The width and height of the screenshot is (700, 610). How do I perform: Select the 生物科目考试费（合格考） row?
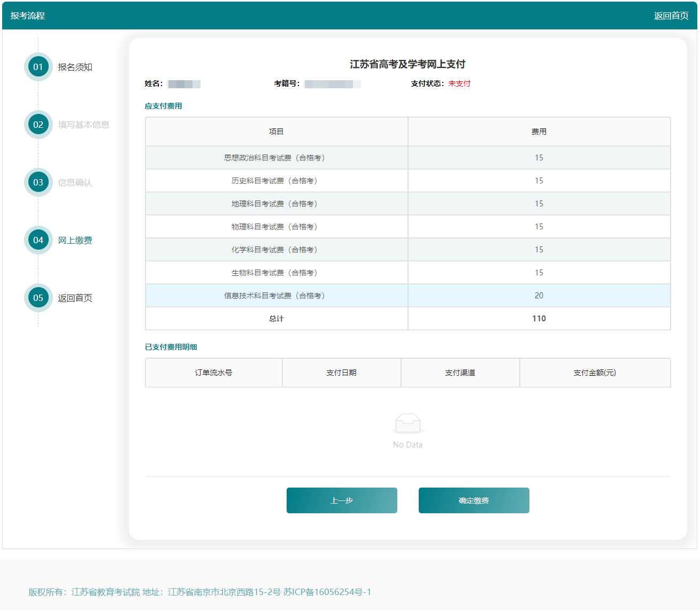[407, 273]
